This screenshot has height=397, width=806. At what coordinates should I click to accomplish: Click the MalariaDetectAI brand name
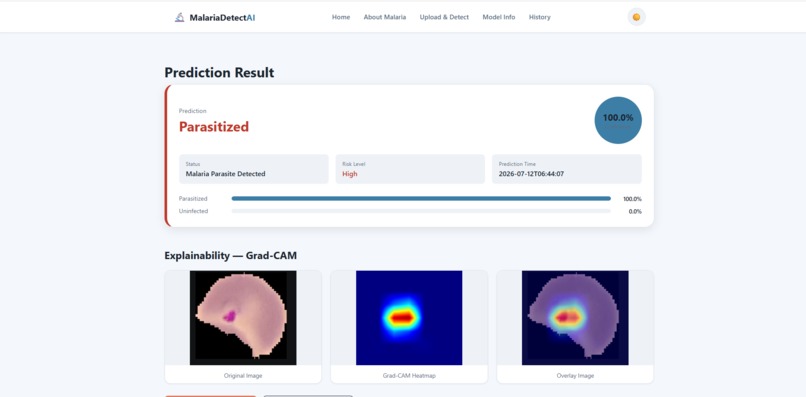pos(222,17)
